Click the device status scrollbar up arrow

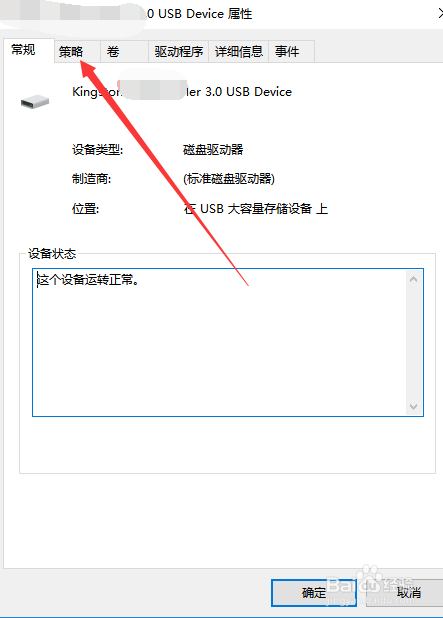pos(413,279)
